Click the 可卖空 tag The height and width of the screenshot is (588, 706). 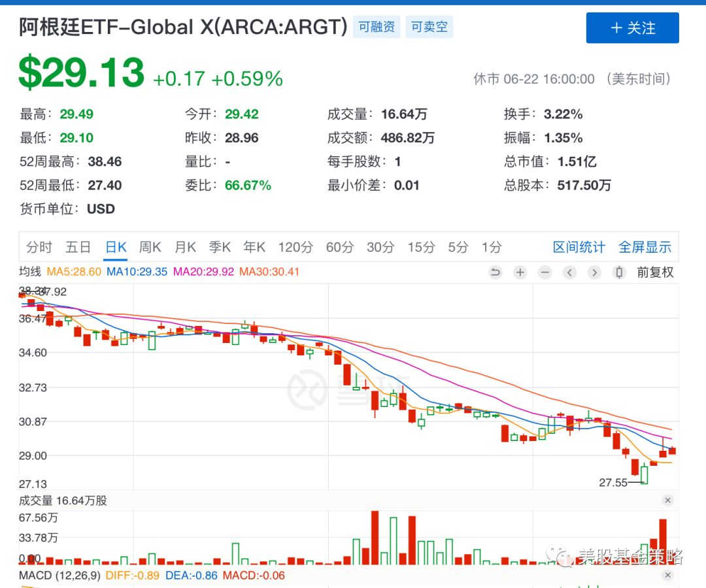(429, 27)
